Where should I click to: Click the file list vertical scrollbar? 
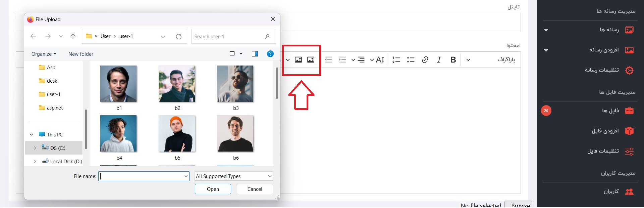(277, 83)
